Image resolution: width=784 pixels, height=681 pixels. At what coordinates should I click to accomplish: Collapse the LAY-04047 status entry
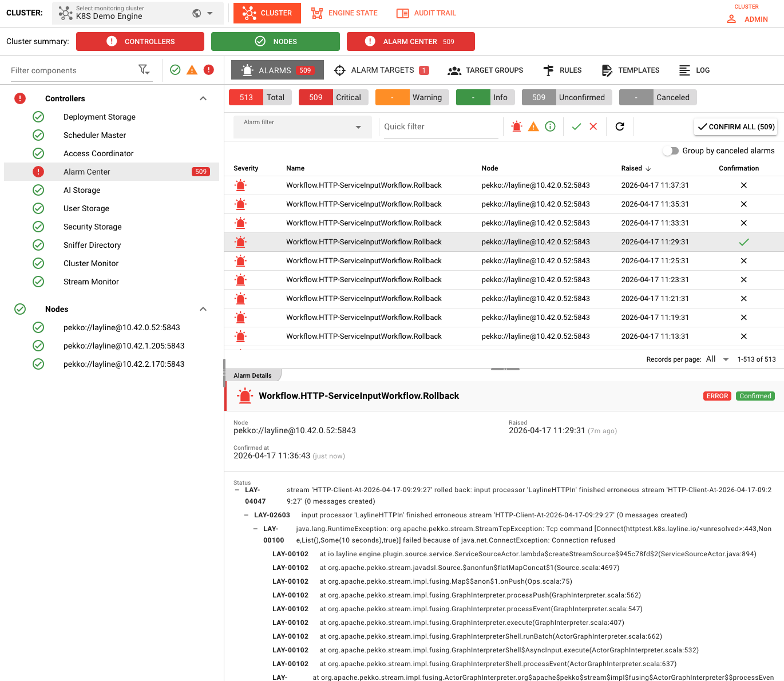[237, 490]
